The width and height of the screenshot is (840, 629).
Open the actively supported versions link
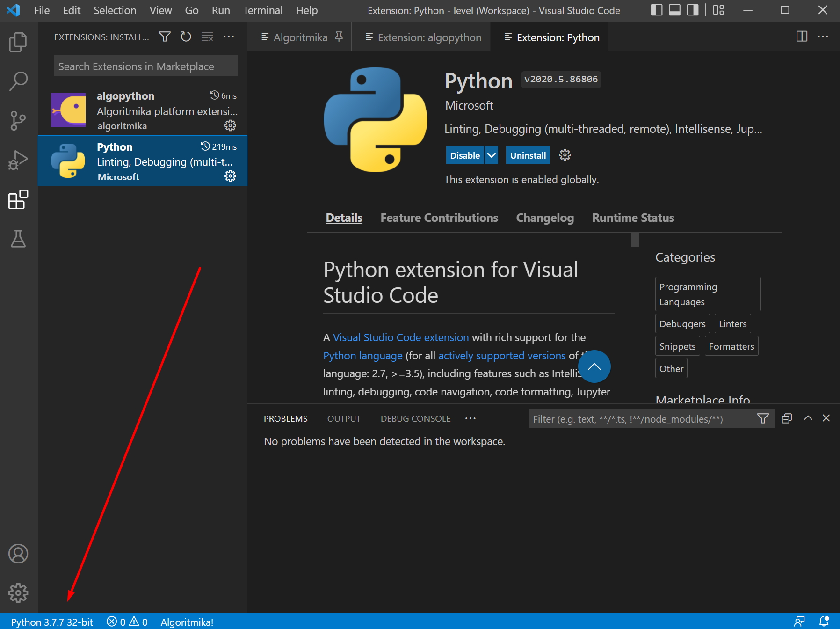coord(502,356)
